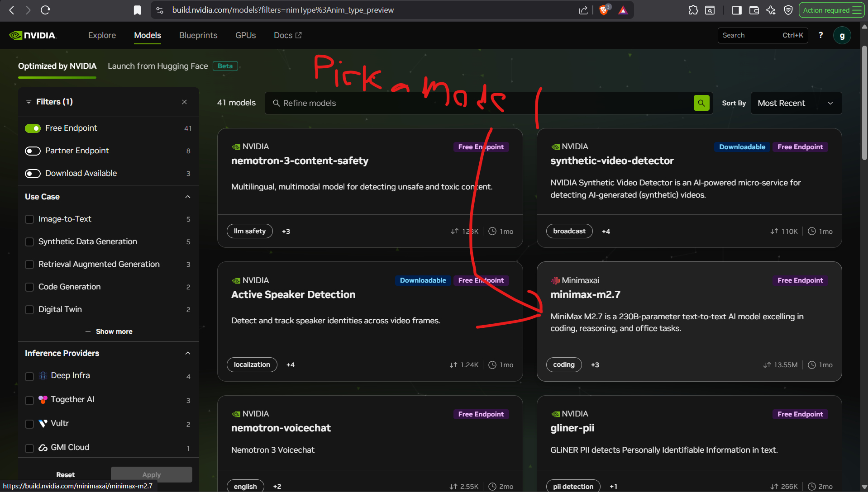Expand Show more use cases
Screen dimensions: 868x492
coord(109,331)
